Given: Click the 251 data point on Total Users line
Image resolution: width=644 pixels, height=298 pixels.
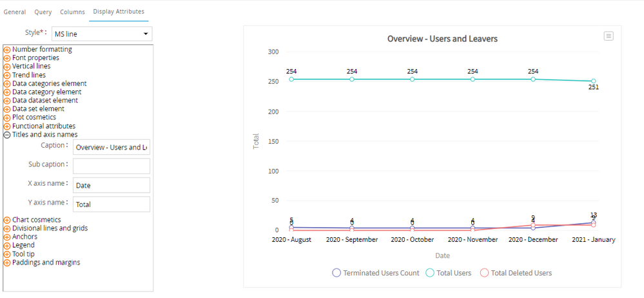Looking at the screenshot, I should point(594,81).
